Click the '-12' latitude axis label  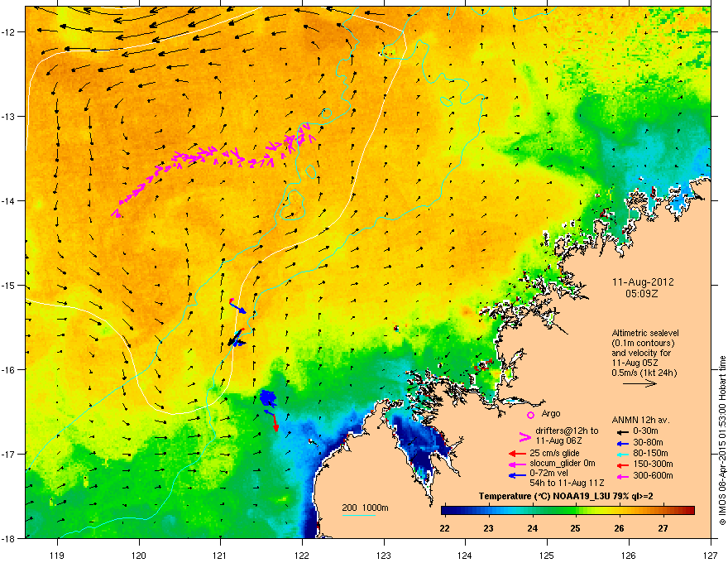(x=8, y=32)
